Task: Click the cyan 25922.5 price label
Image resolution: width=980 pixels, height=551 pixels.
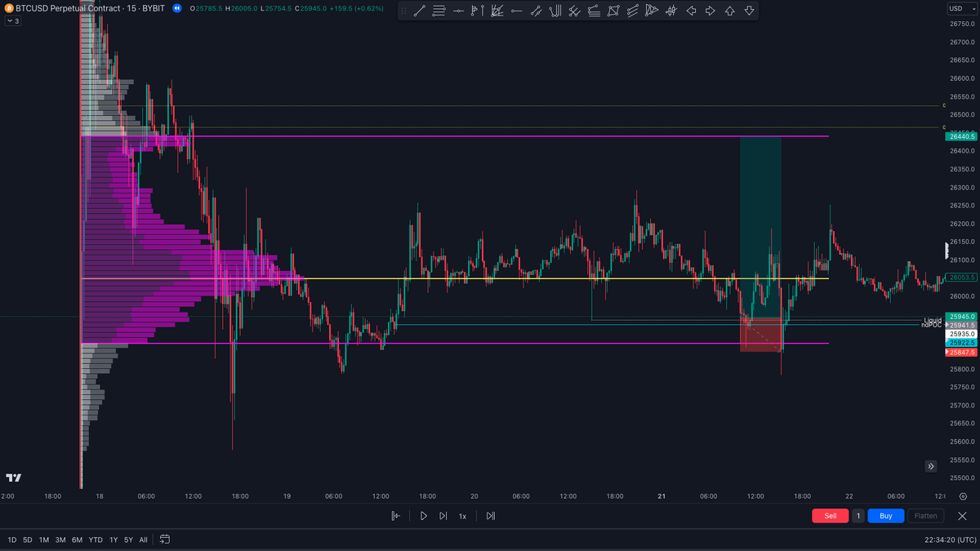Action: tap(962, 343)
